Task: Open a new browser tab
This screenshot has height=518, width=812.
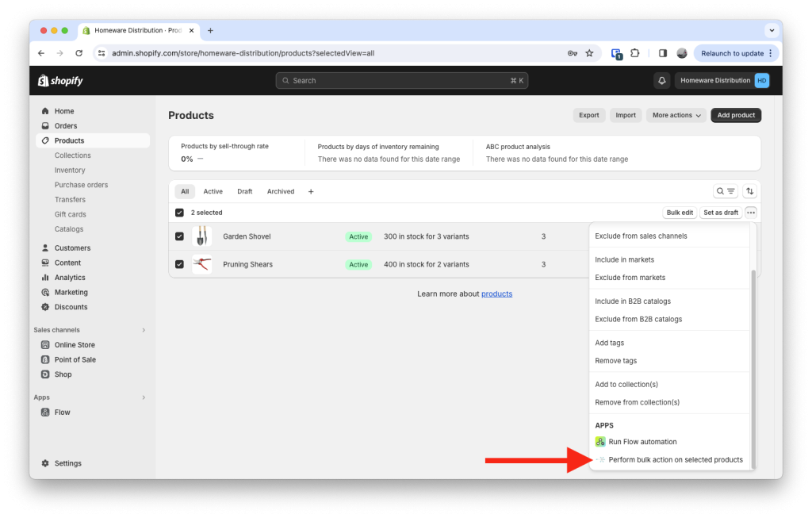Action: coord(210,31)
